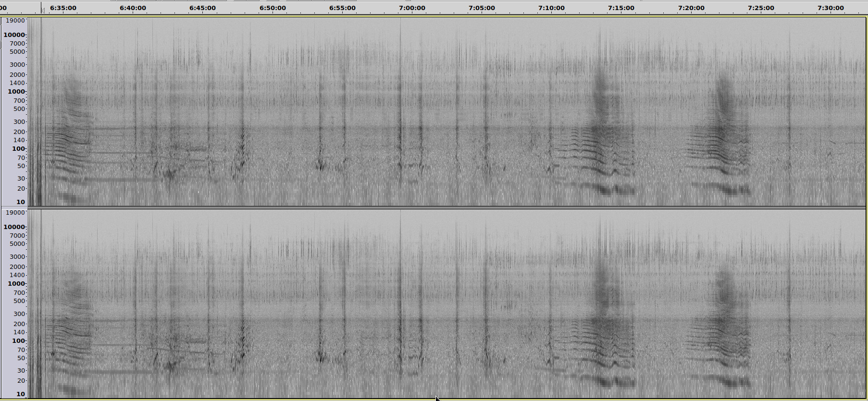Image resolution: width=868 pixels, height=401 pixels.
Task: Click 19000 on the lower channel frequency scale
Action: point(15,213)
